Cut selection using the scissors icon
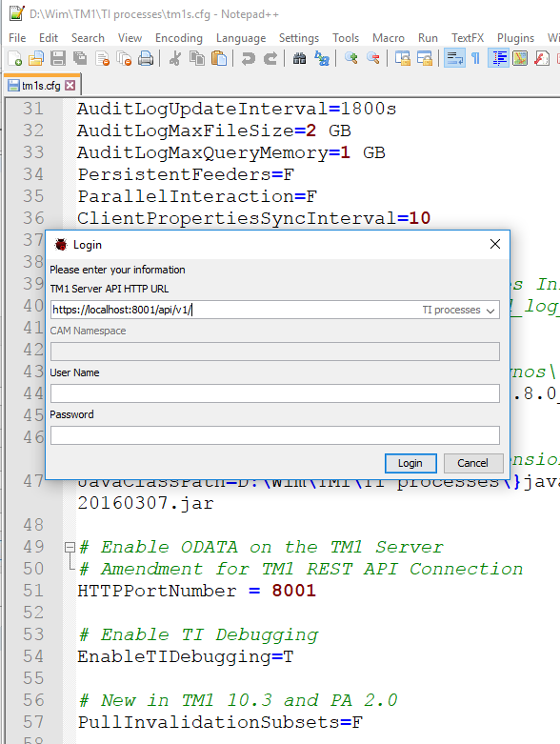Viewport: 560px width, 744px height. point(174,58)
